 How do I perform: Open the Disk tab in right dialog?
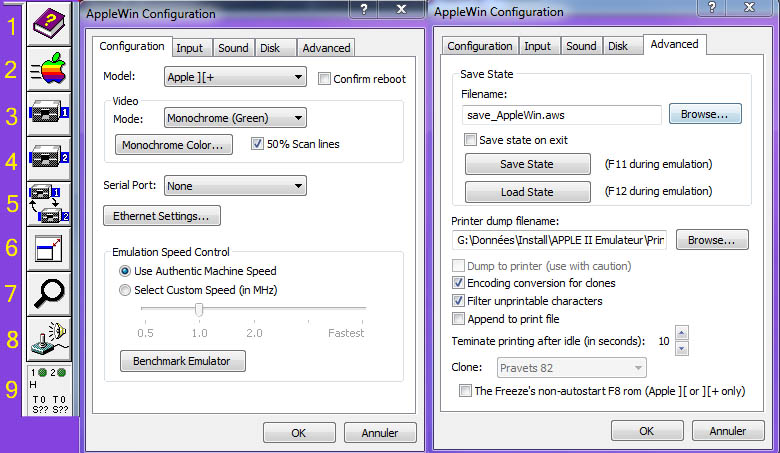pyautogui.click(x=618, y=46)
